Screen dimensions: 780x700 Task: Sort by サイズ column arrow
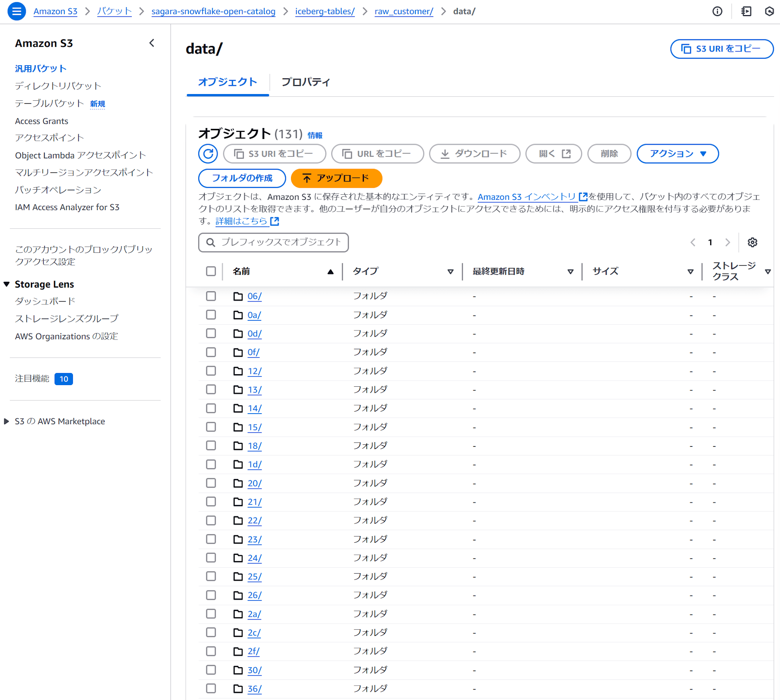690,272
